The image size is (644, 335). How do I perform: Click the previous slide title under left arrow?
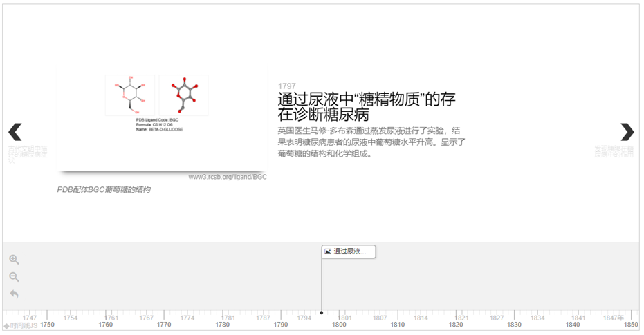point(28,154)
